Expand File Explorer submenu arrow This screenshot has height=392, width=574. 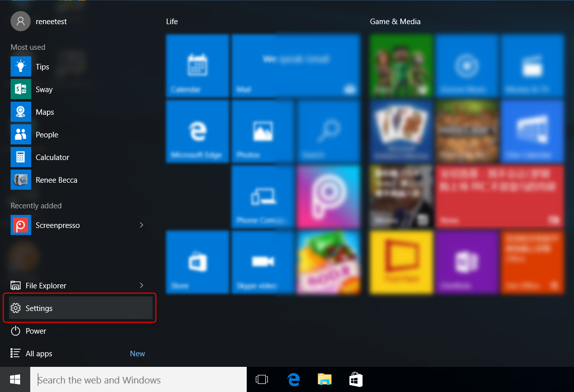tap(141, 285)
